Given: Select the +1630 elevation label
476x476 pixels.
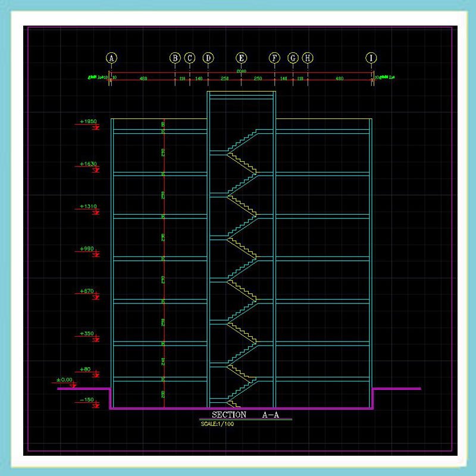Looking at the screenshot, I should point(88,164).
